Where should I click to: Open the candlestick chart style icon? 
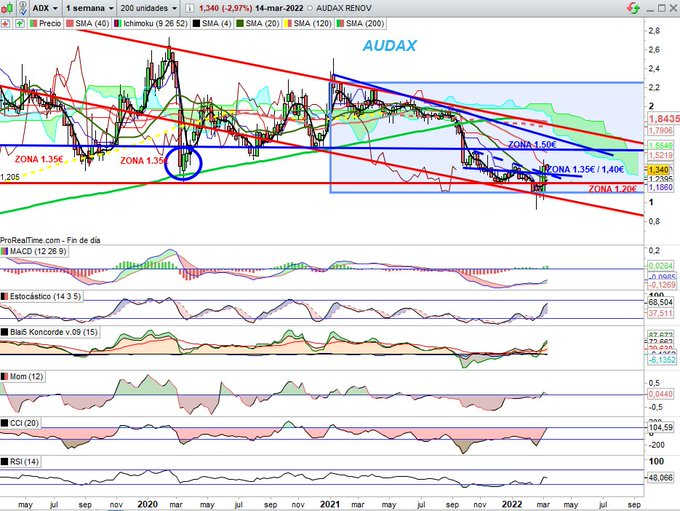[x=7, y=8]
